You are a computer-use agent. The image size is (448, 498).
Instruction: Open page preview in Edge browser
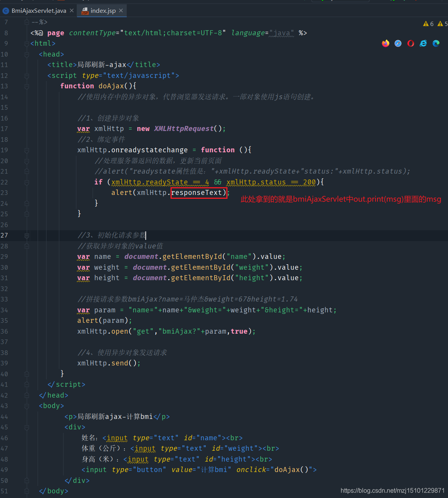click(436, 43)
